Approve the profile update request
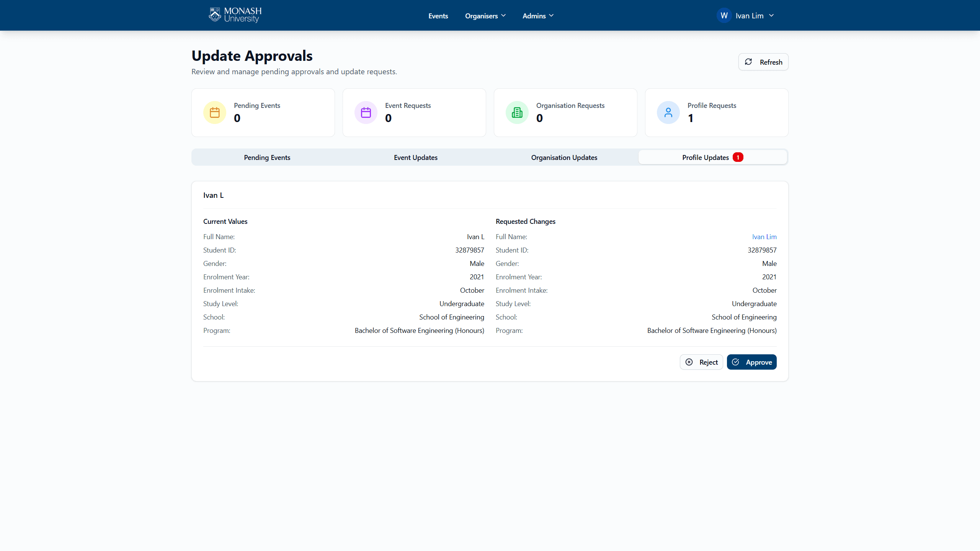Viewport: 980px width, 551px height. (751, 362)
